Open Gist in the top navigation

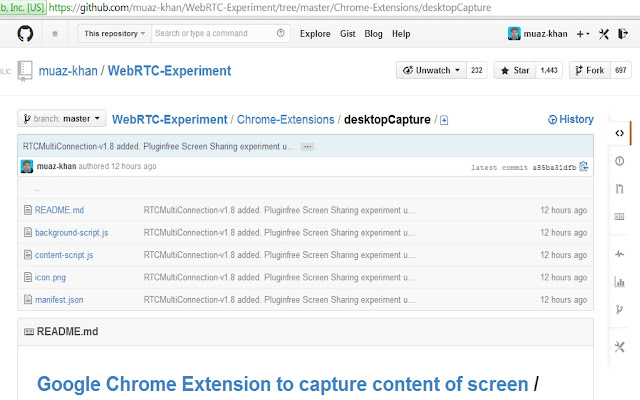coord(348,34)
